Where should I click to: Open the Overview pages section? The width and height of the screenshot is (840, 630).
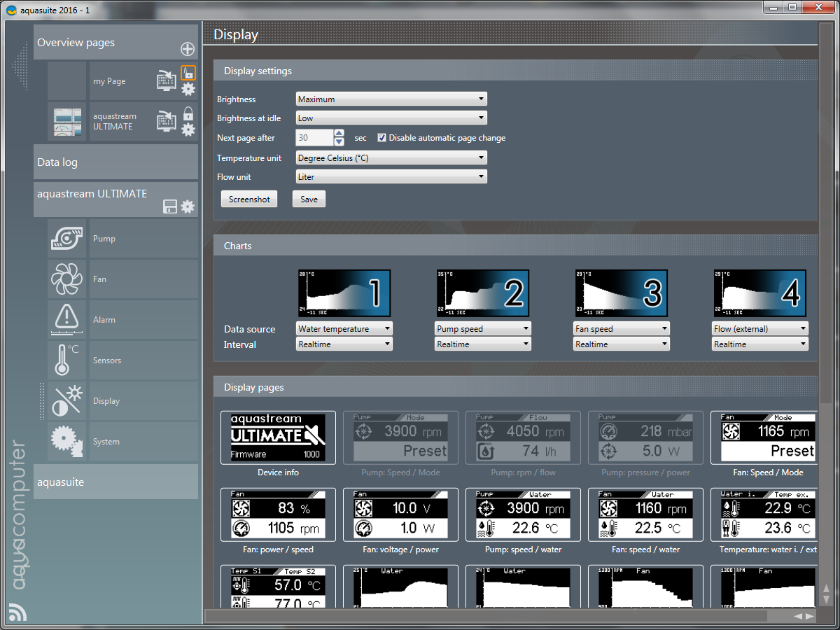tap(115, 43)
